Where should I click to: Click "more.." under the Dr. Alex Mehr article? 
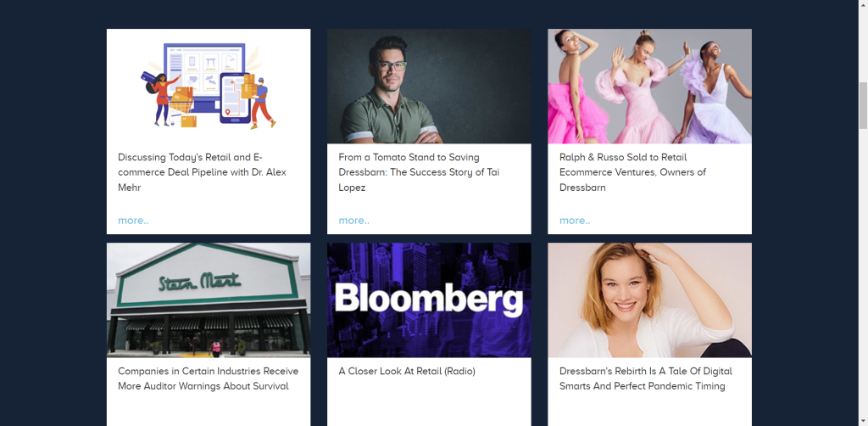tap(133, 221)
